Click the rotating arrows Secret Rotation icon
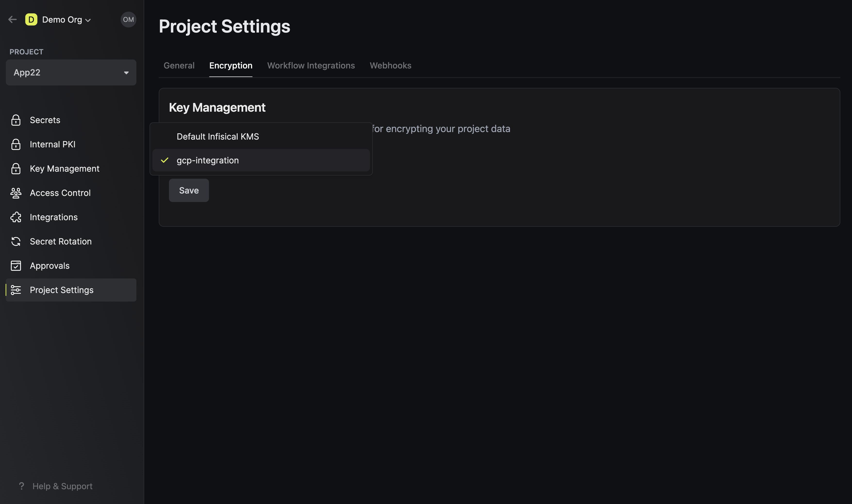The height and width of the screenshot is (504, 852). click(16, 242)
